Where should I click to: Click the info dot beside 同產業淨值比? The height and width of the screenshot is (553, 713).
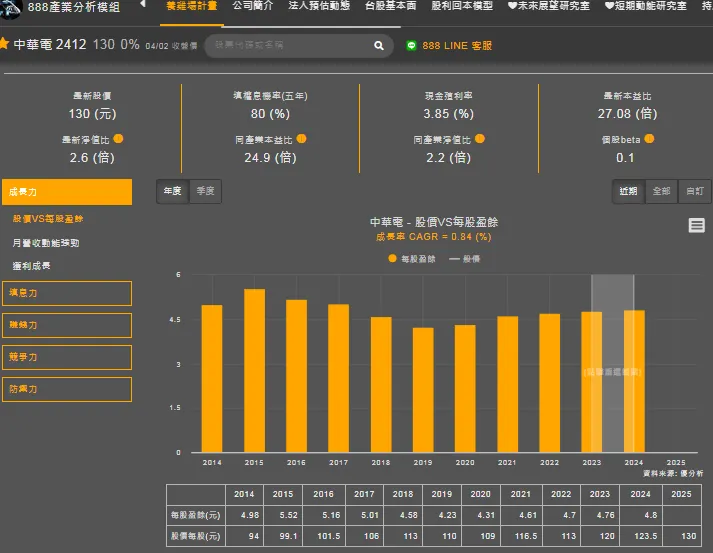coord(480,138)
